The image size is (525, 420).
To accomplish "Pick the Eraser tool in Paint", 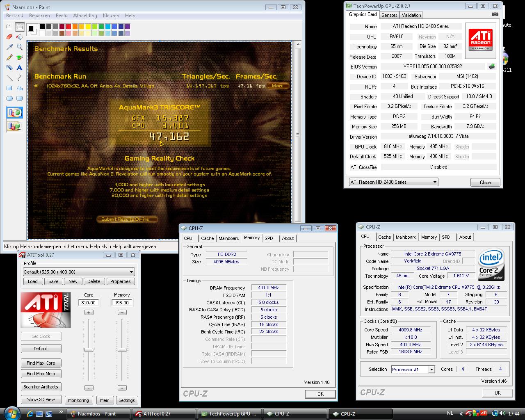I will (9, 37).
